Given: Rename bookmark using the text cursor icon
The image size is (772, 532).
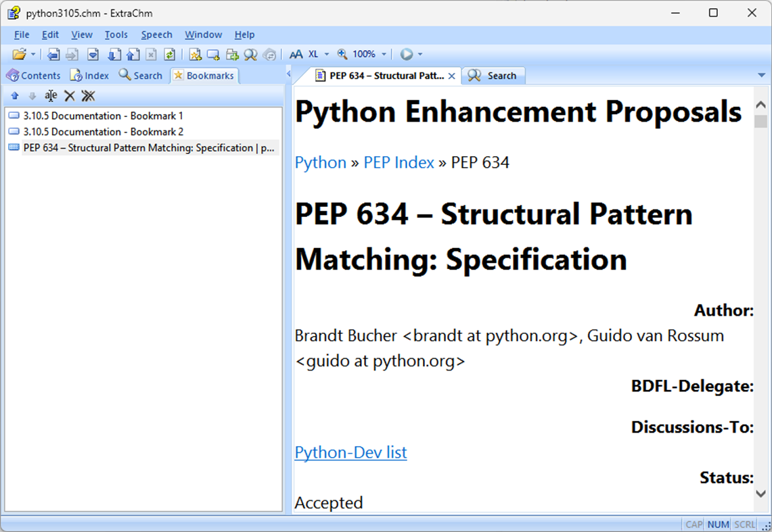Looking at the screenshot, I should coord(51,96).
